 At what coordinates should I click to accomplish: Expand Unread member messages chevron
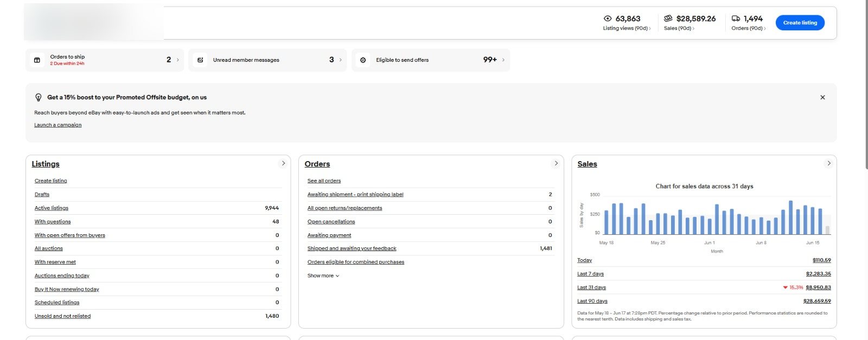[x=340, y=60]
